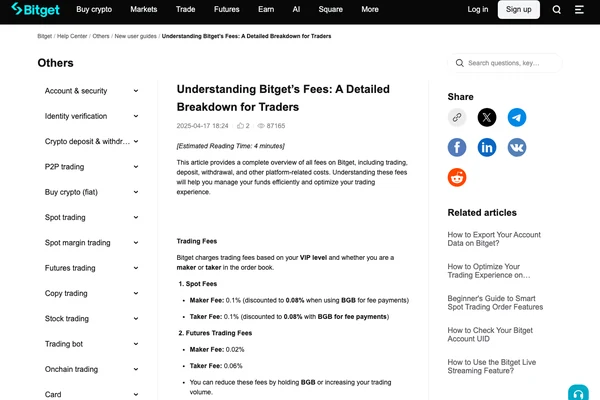600x400 pixels.
Task: Click the 'Related articles' heading
Action: pyautogui.click(x=482, y=212)
